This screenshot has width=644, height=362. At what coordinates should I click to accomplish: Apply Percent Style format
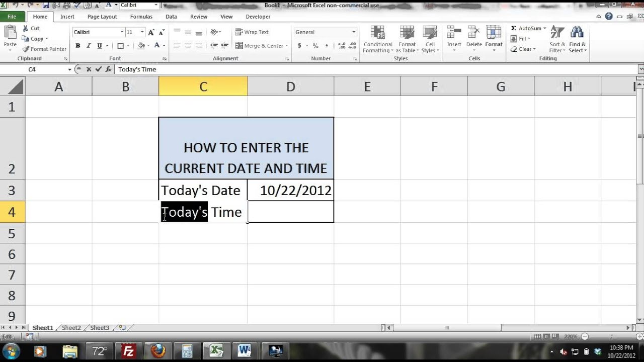tap(315, 46)
